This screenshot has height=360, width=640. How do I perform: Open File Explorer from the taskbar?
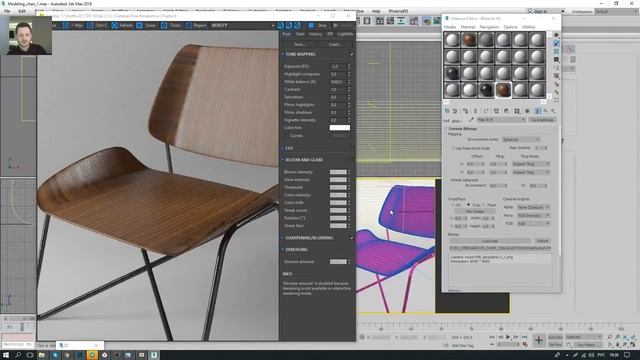[x=42, y=355]
